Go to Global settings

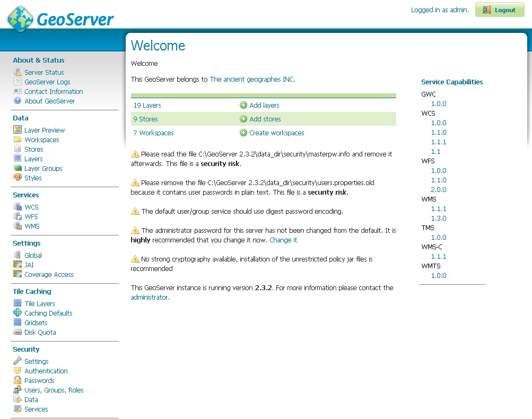(33, 255)
